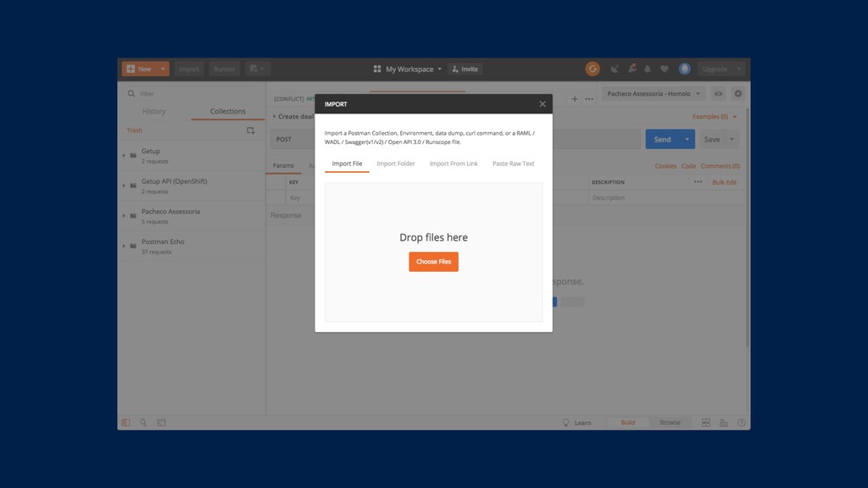Screen dimensions: 868x488
Task: Open the tab options ellipsis menu
Action: (x=589, y=99)
